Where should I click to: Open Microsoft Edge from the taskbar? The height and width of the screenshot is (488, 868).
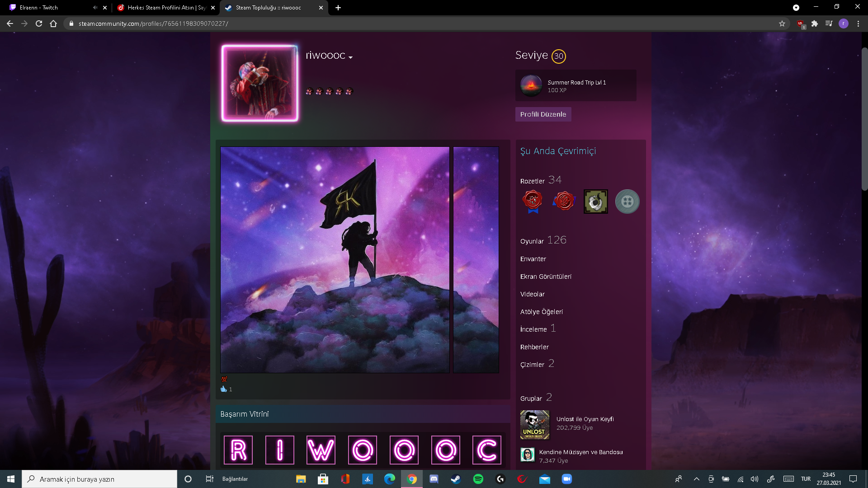coord(389,479)
